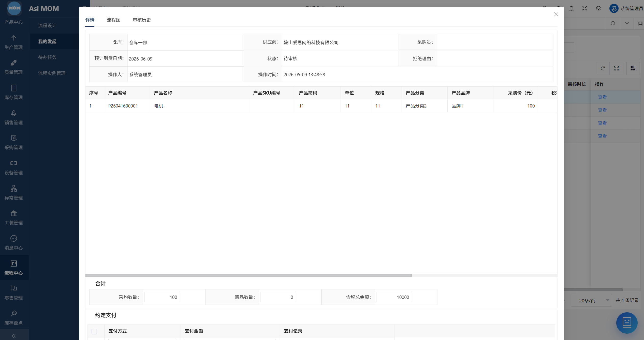Click the 赠品数量 total field
The height and width of the screenshot is (340, 644).
coord(278,297)
